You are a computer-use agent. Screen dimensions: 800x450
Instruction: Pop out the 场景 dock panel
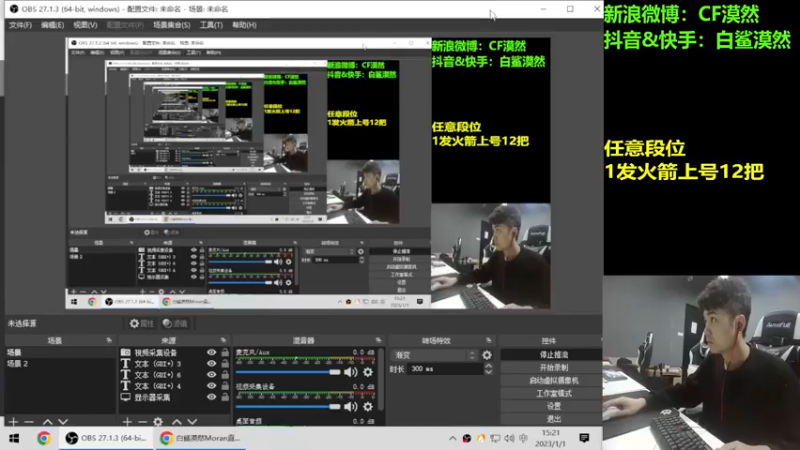click(x=109, y=340)
